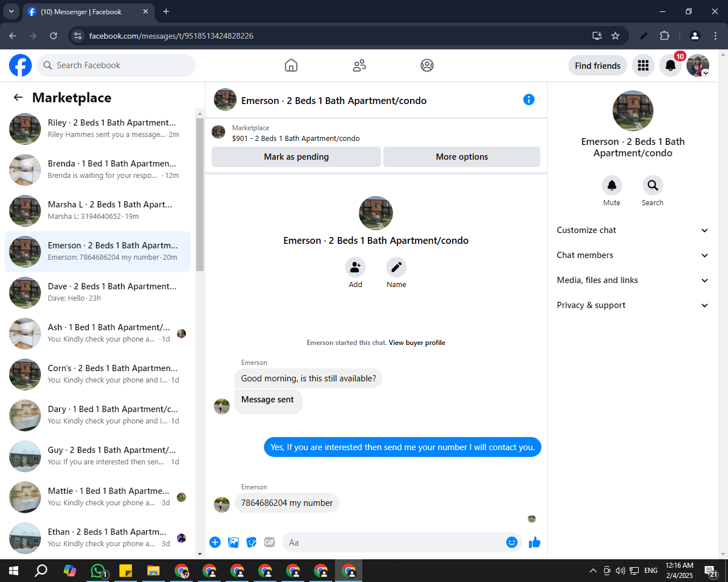
Task: Open the Facebook menu grid icon
Action: (643, 65)
